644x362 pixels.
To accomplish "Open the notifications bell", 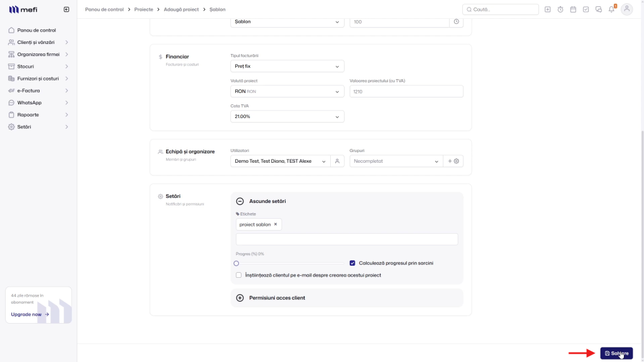I will 612,9.
